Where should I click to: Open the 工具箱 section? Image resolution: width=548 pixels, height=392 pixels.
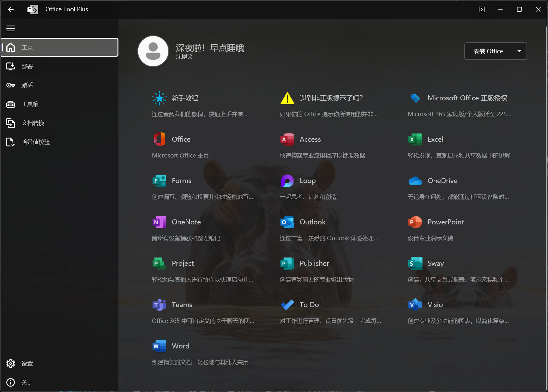[x=59, y=104]
